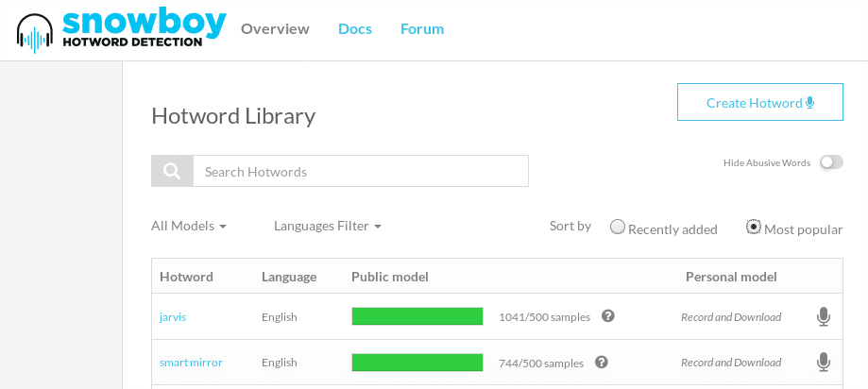This screenshot has height=389, width=868.
Task: Select the Most popular sort option
Action: [x=754, y=227]
